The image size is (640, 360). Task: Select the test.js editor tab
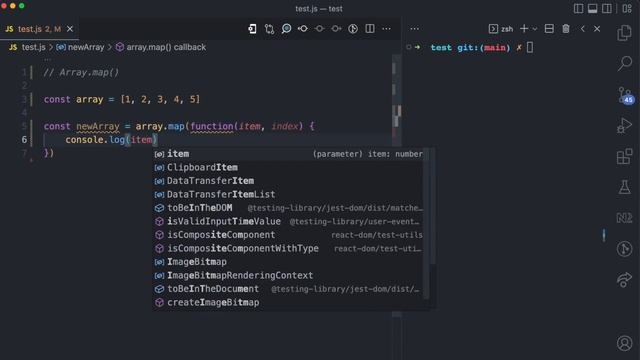click(x=39, y=29)
